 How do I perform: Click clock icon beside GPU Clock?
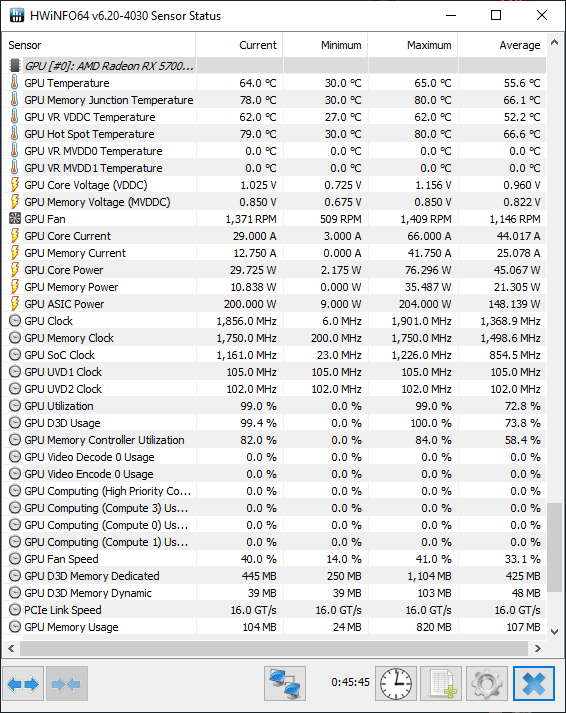(15, 321)
